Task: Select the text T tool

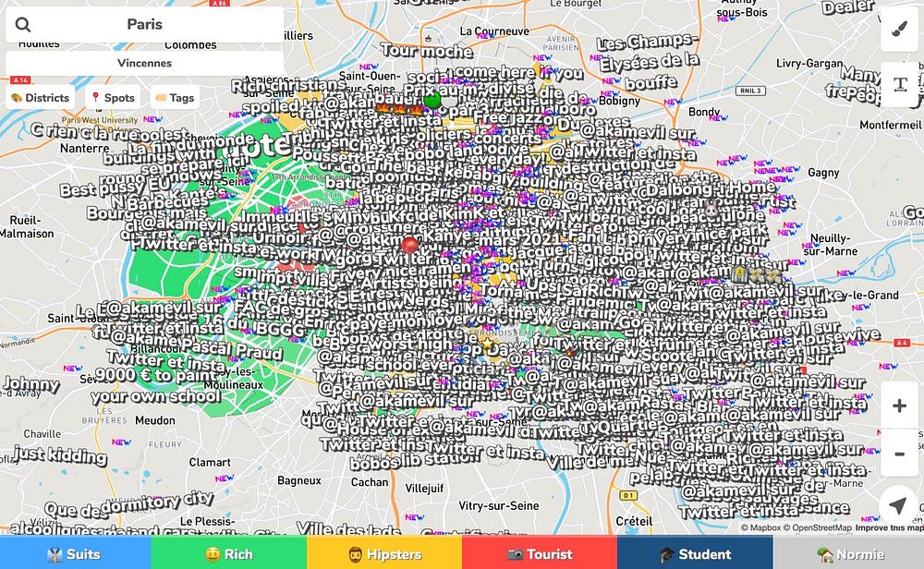Action: click(899, 85)
